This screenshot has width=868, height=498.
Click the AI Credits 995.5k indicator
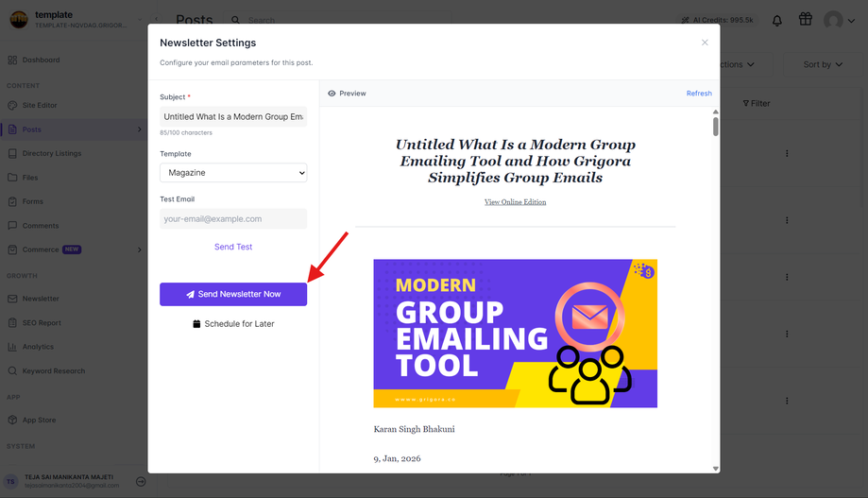tap(718, 20)
